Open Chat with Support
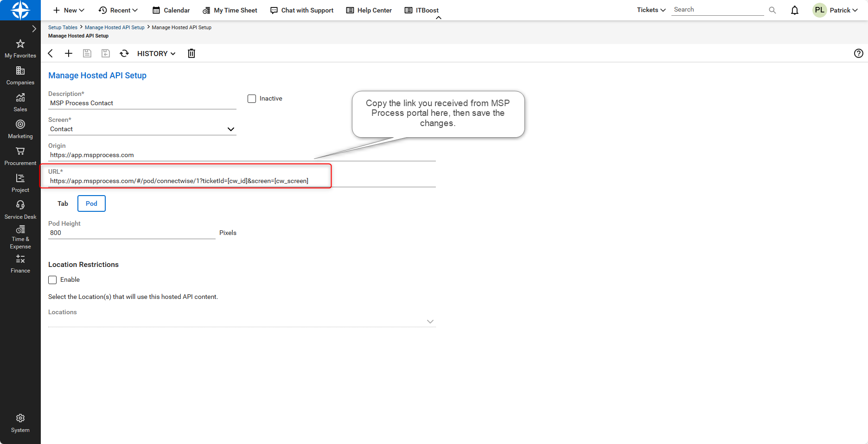This screenshot has width=868, height=444. coord(302,10)
